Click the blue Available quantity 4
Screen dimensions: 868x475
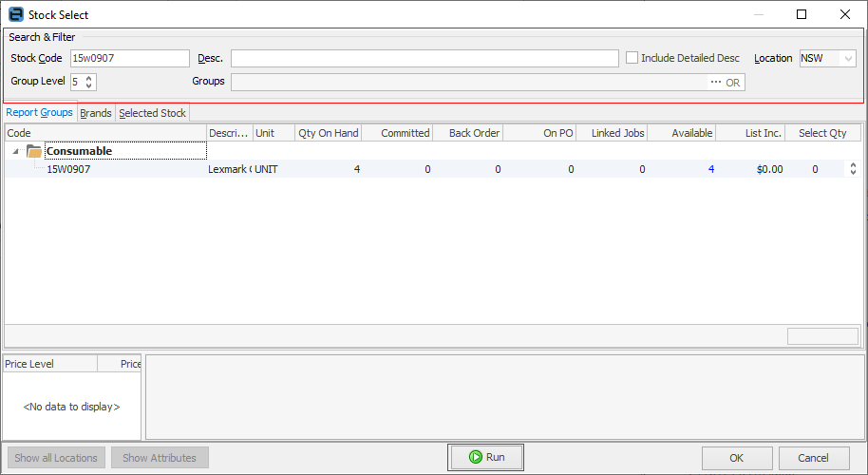pos(711,169)
